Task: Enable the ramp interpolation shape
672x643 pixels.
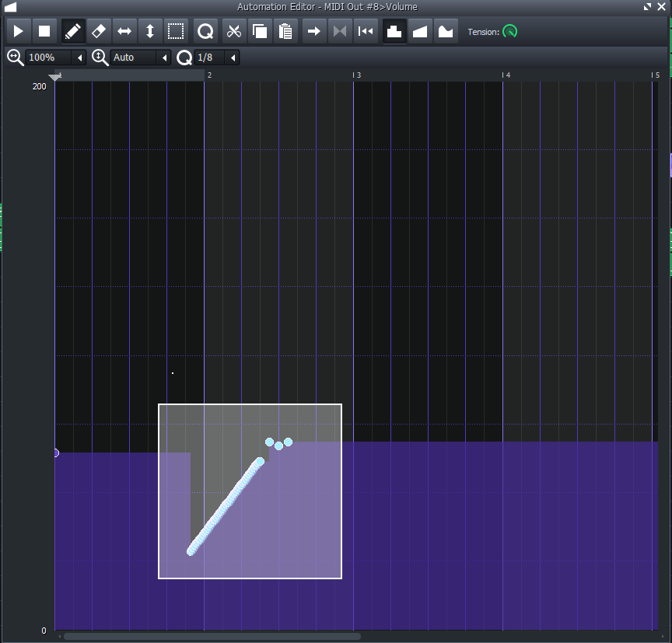Action: [x=419, y=31]
